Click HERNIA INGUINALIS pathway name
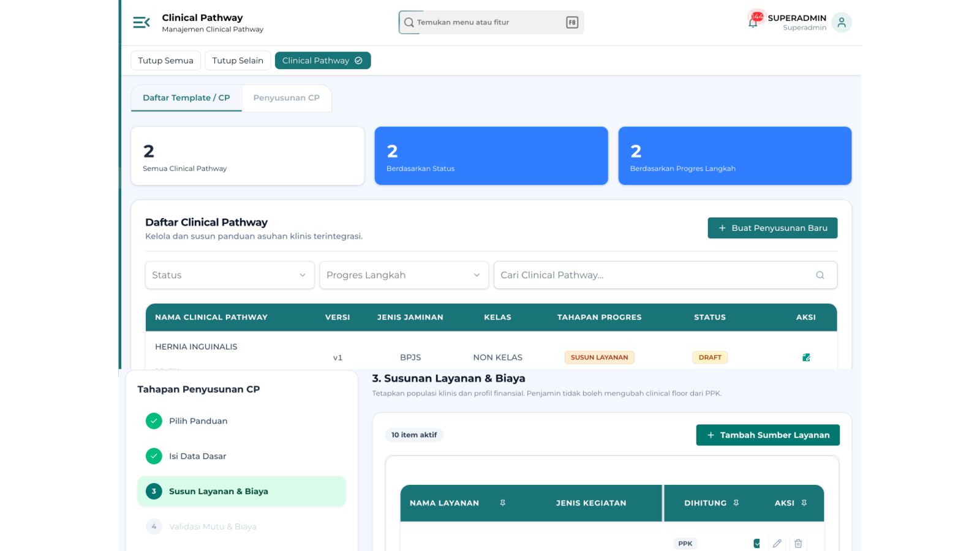 (196, 347)
